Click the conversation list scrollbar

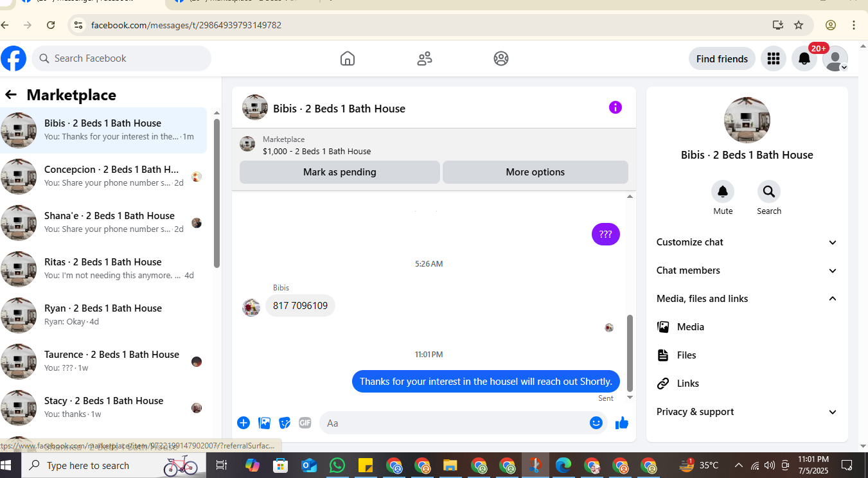pos(217,193)
